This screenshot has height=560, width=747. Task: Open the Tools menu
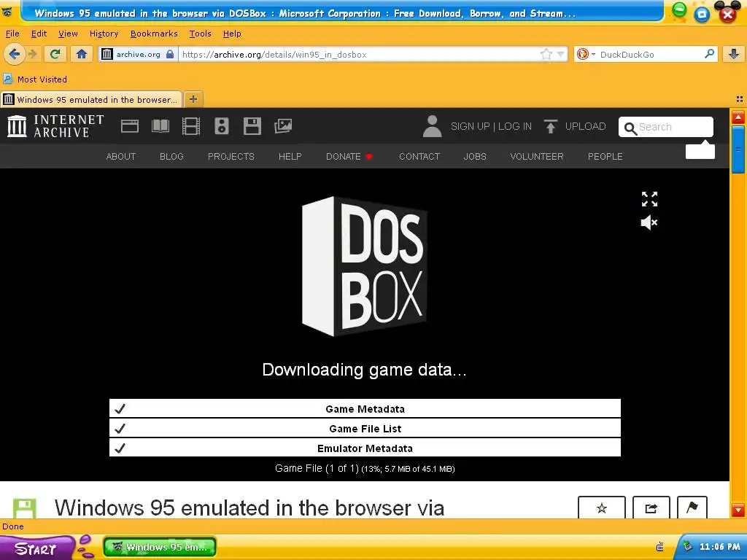pyautogui.click(x=200, y=34)
